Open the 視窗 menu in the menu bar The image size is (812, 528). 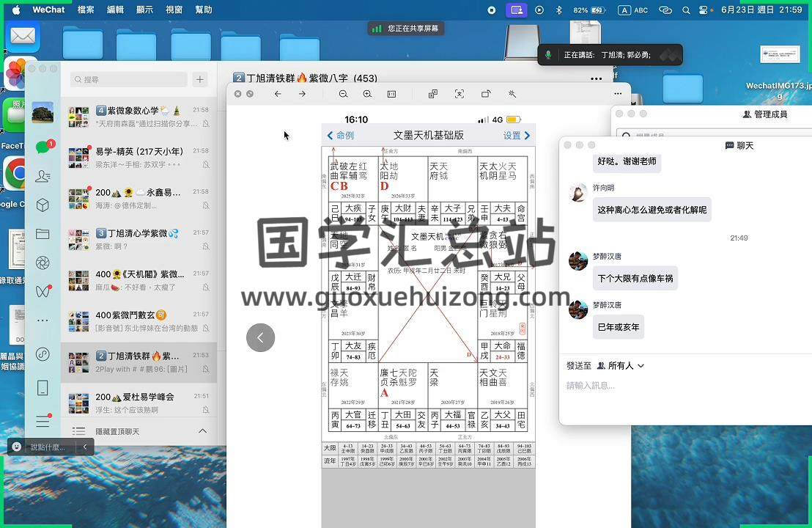point(174,10)
